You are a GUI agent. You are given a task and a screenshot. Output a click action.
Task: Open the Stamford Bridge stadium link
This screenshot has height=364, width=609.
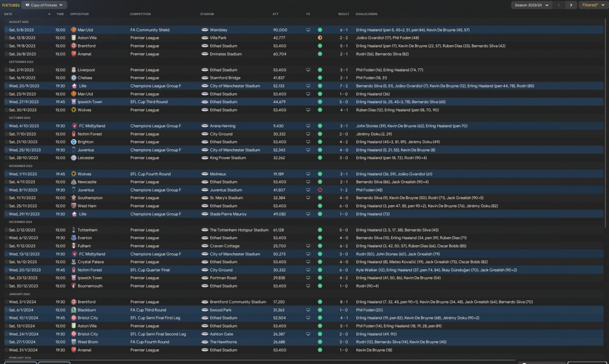click(224, 78)
